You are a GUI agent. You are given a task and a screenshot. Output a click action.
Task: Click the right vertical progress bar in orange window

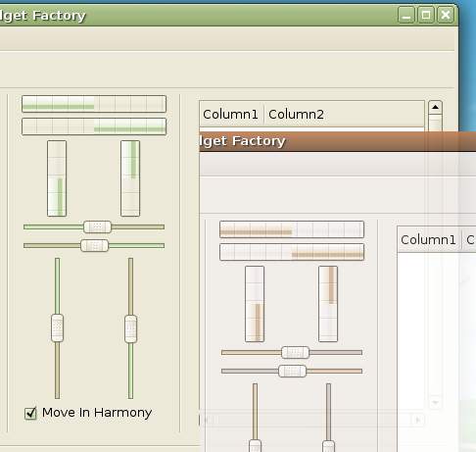coord(328,304)
